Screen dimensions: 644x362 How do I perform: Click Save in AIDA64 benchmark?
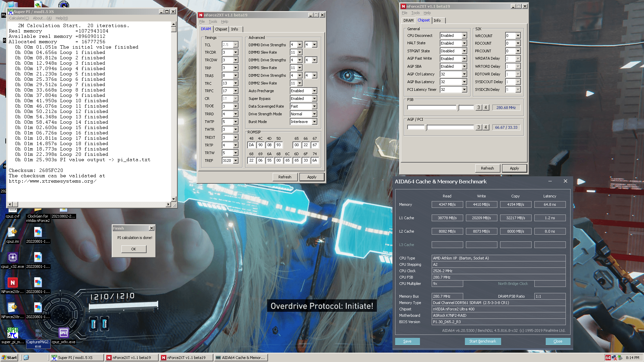(407, 341)
